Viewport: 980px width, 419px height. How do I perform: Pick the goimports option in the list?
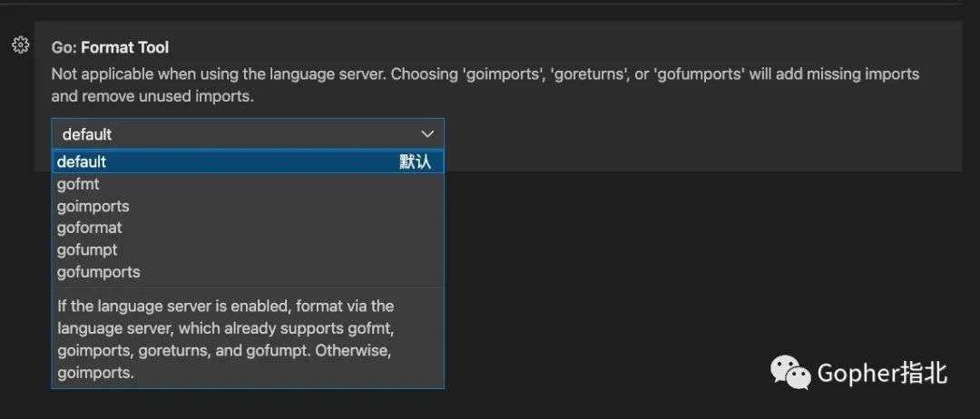click(248, 206)
